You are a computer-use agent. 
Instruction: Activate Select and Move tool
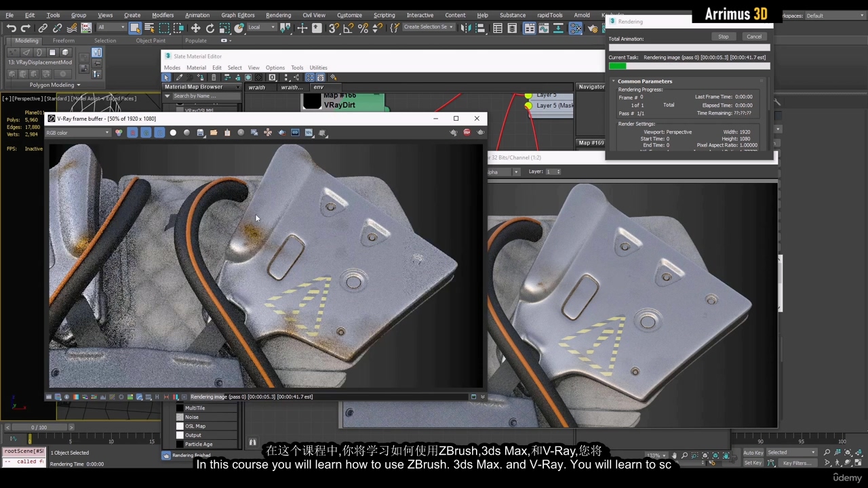click(195, 28)
